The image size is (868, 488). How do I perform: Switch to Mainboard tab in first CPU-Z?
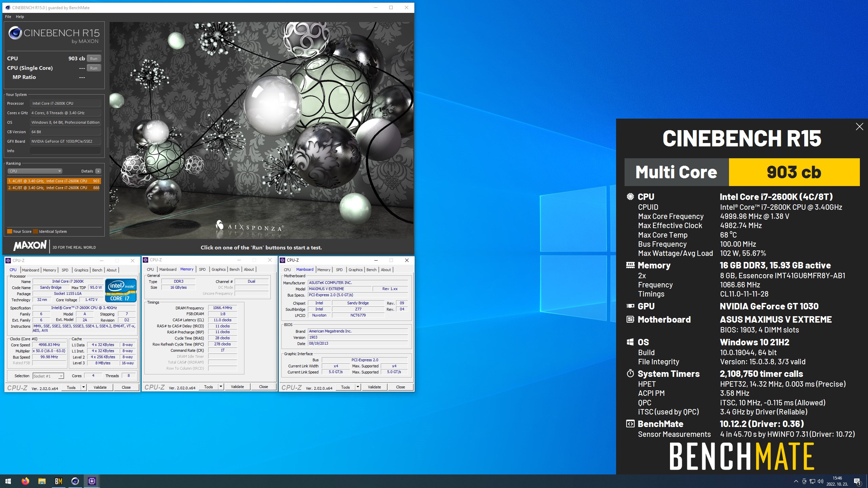point(31,270)
